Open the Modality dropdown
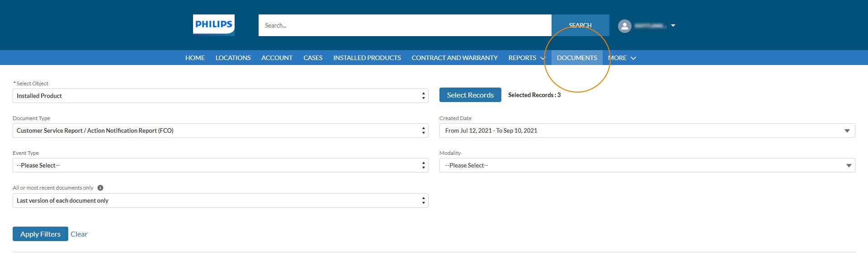Image resolution: width=868 pixels, height=279 pixels. coord(646,165)
